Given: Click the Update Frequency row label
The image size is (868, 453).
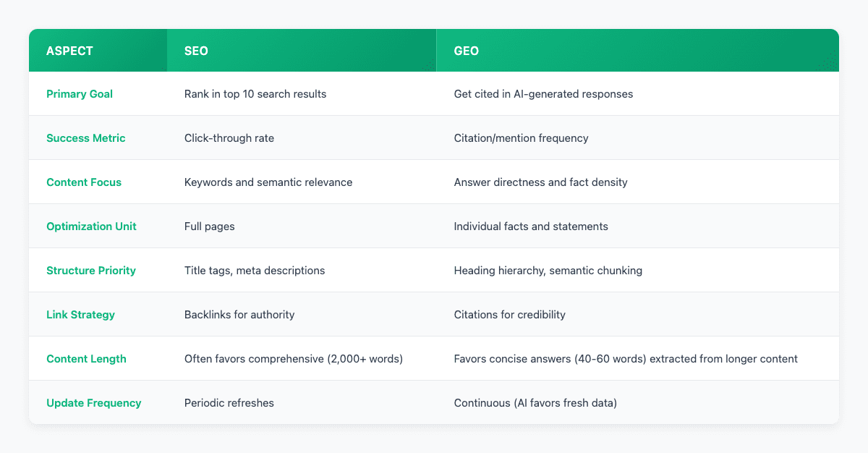Looking at the screenshot, I should click(94, 403).
